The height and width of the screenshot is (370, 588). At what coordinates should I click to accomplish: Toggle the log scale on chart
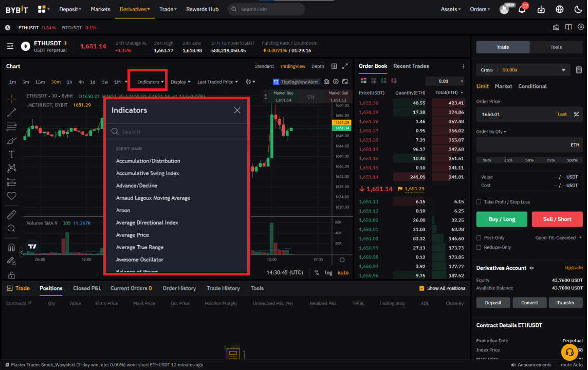pos(328,272)
